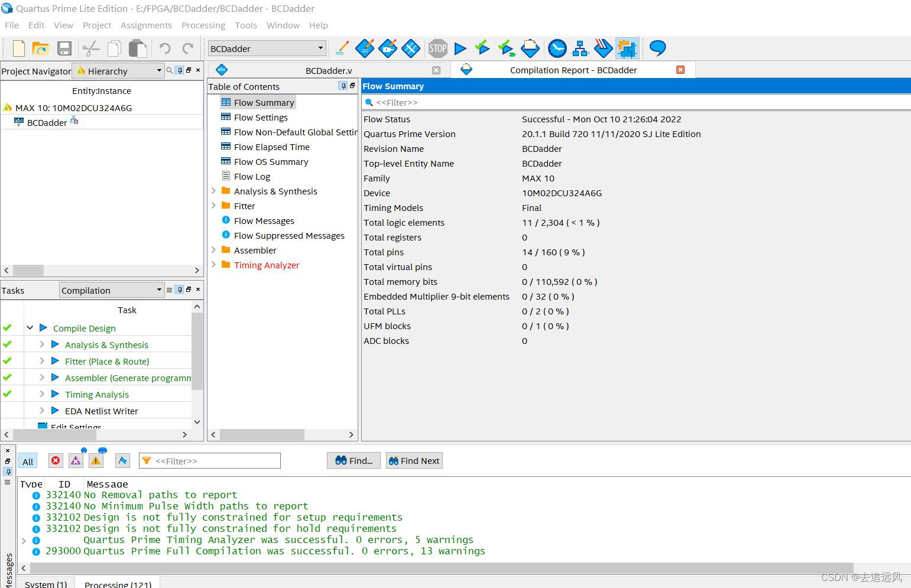Show critical warning messages filter icon
911x588 pixels.
pos(76,460)
